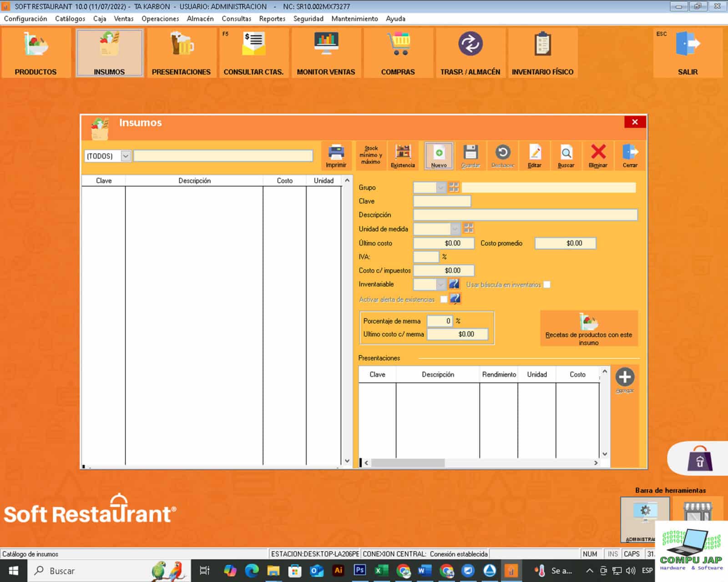
Task: Open Stock mínimo y máximo
Action: coord(371,156)
